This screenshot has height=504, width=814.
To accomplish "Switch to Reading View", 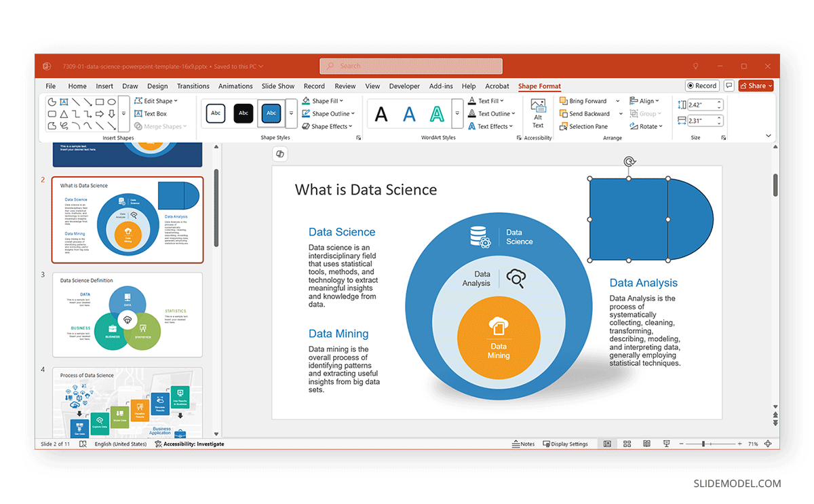I will coord(646,444).
